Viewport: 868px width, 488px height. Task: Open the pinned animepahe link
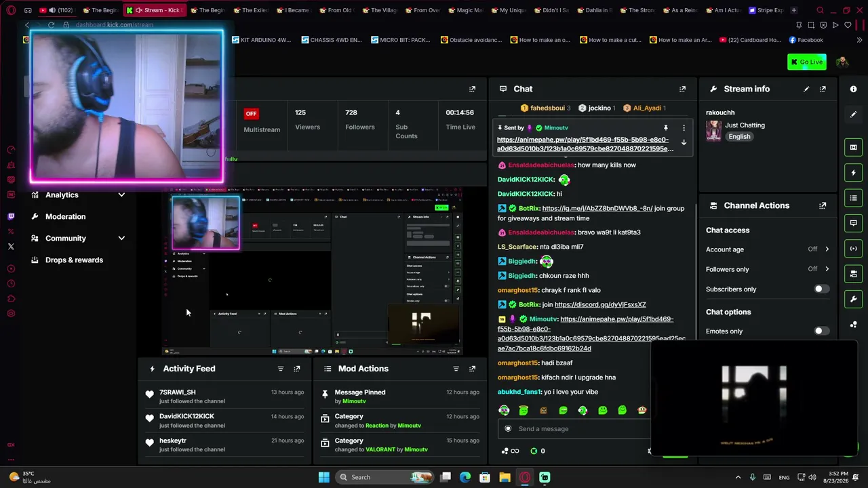click(584, 144)
